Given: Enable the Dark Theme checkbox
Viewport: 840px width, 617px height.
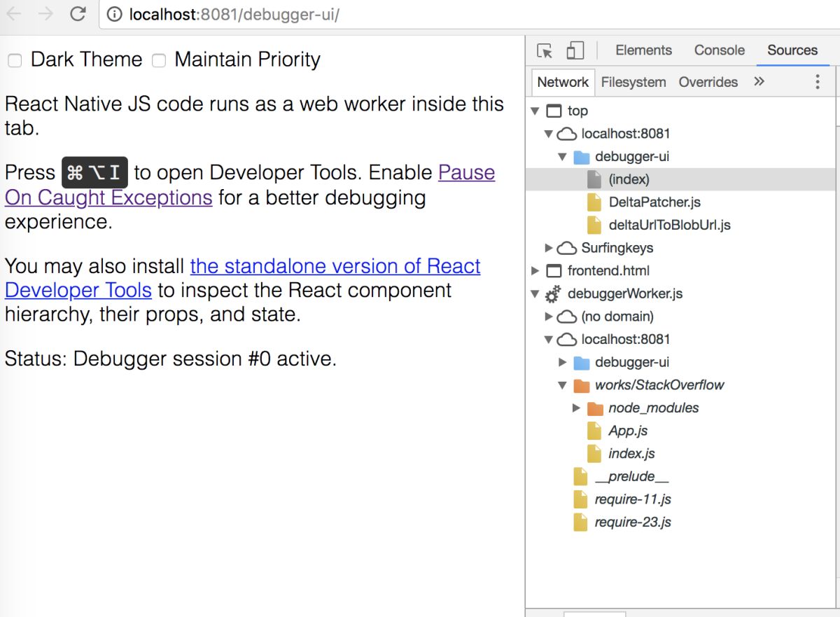Looking at the screenshot, I should [x=15, y=61].
